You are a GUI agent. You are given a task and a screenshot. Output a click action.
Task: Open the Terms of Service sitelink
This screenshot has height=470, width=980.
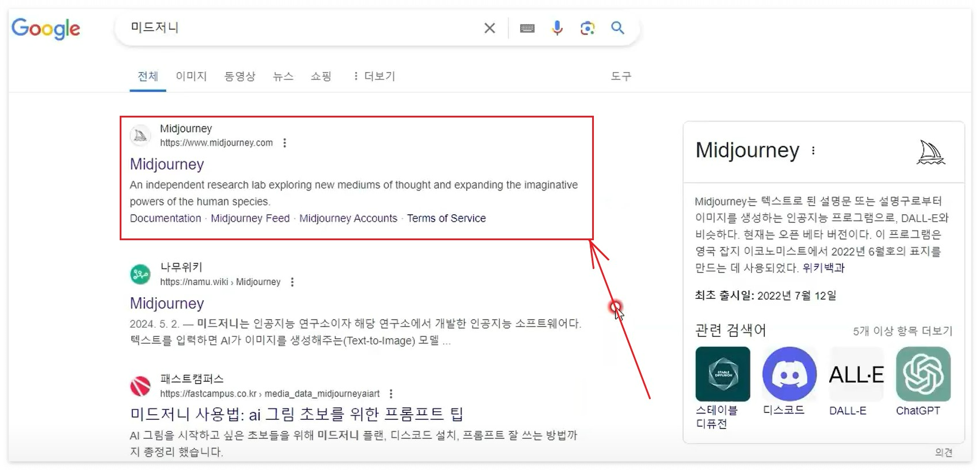(x=447, y=218)
